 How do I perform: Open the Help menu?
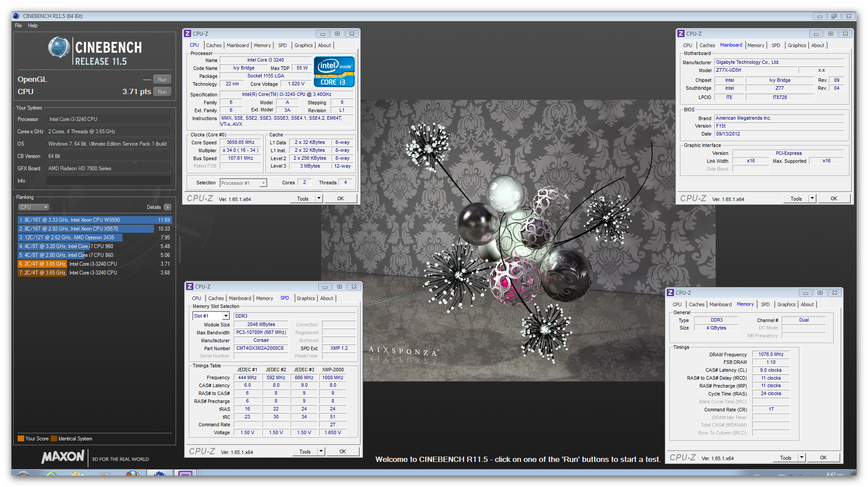[x=33, y=26]
